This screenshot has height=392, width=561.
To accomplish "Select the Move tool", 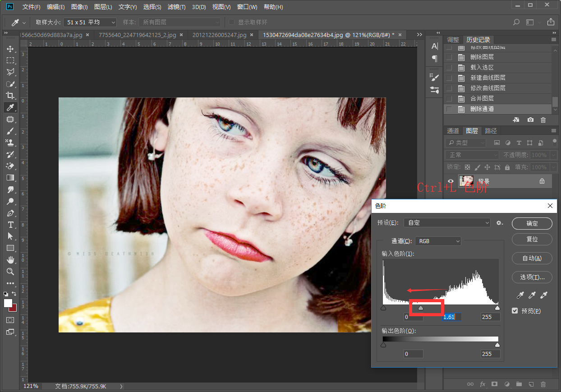I will coord(10,49).
